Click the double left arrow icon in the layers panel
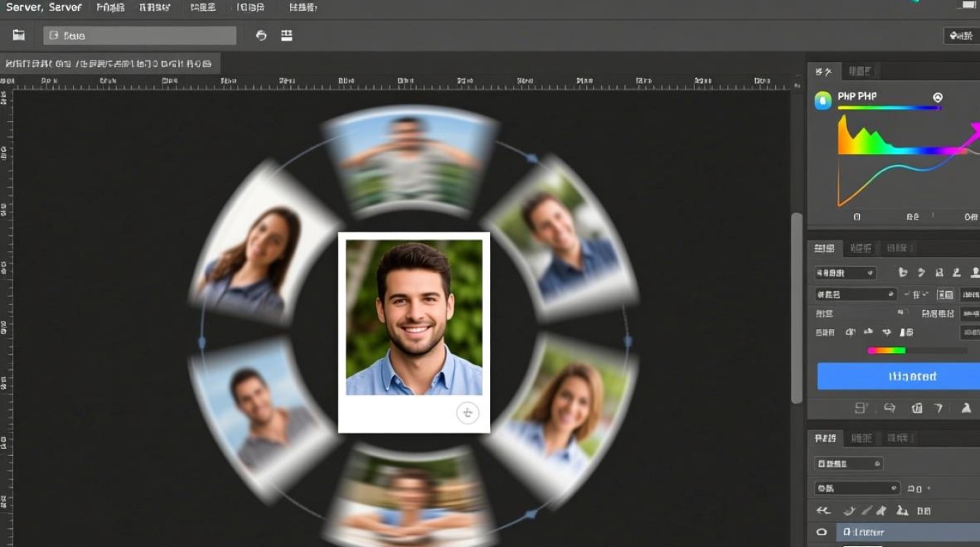The width and height of the screenshot is (980, 547). point(824,511)
